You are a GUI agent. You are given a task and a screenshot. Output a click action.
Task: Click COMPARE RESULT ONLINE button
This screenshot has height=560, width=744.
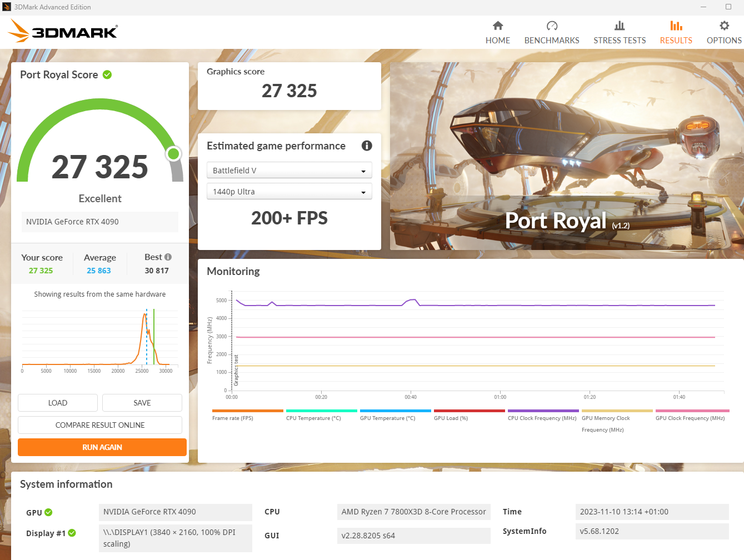pyautogui.click(x=100, y=425)
